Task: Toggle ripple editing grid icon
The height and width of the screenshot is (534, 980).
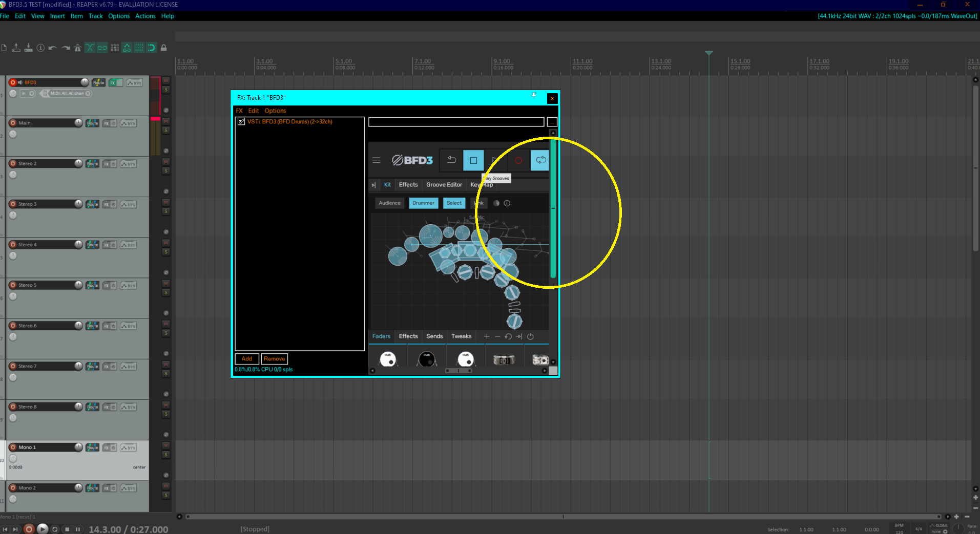Action: pos(115,48)
